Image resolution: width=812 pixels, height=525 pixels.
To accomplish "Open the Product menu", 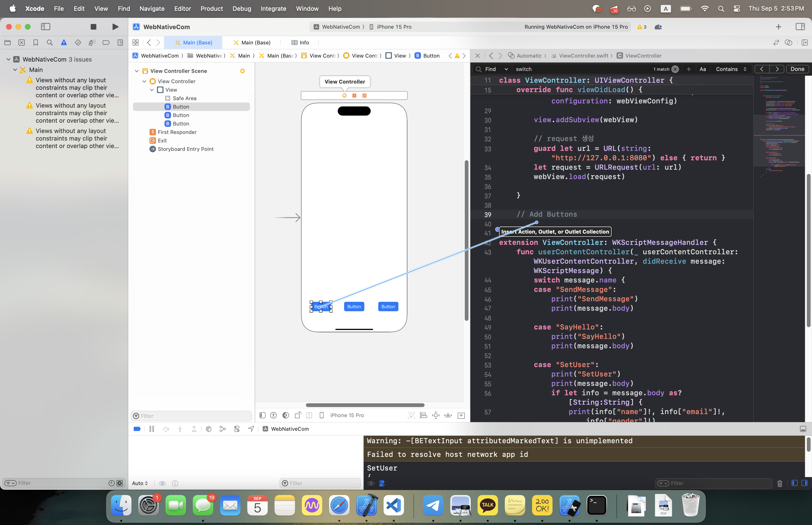I will coord(211,8).
